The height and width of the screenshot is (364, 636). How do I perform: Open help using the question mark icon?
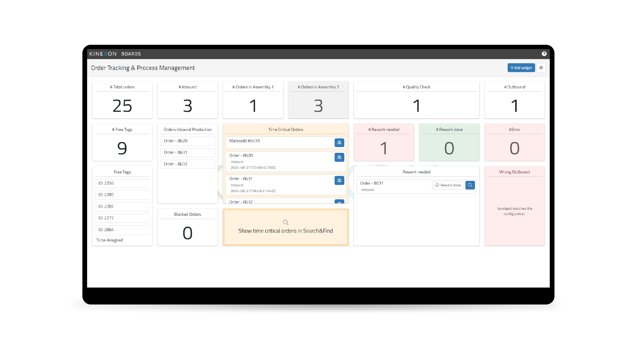pos(544,53)
